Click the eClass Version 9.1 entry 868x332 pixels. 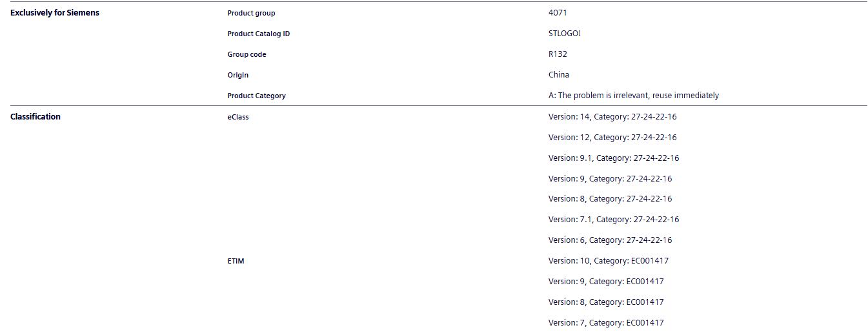pos(614,158)
